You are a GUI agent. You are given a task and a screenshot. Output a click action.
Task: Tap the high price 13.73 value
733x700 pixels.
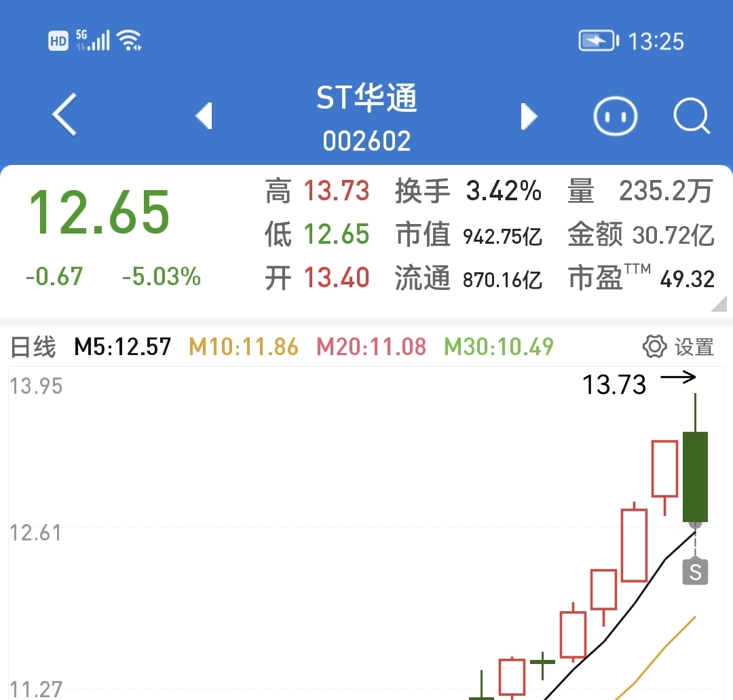(x=337, y=191)
